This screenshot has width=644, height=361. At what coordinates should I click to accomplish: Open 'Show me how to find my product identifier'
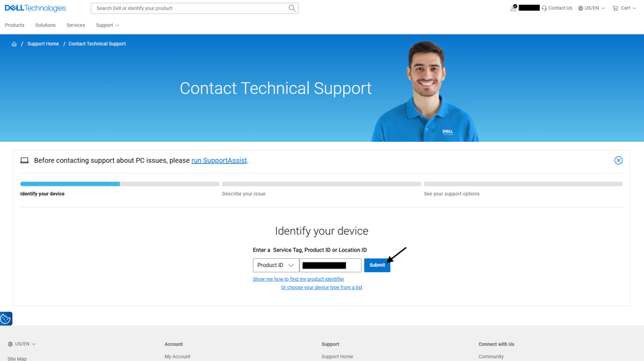pyautogui.click(x=299, y=279)
